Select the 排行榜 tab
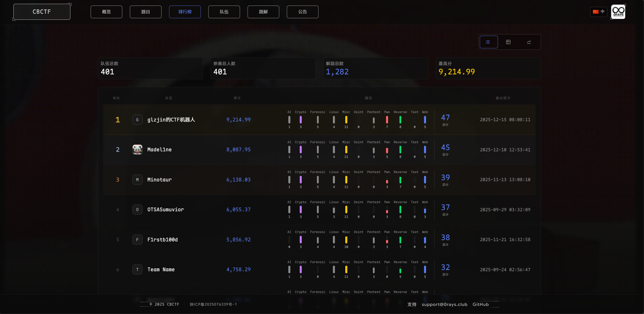Image resolution: width=644 pixels, height=314 pixels. 185,12
